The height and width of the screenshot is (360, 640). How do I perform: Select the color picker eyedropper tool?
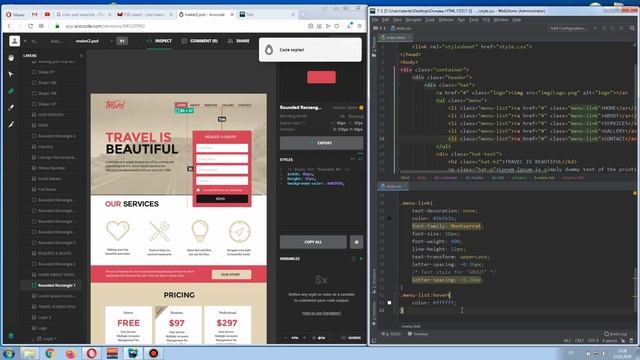coord(11,108)
